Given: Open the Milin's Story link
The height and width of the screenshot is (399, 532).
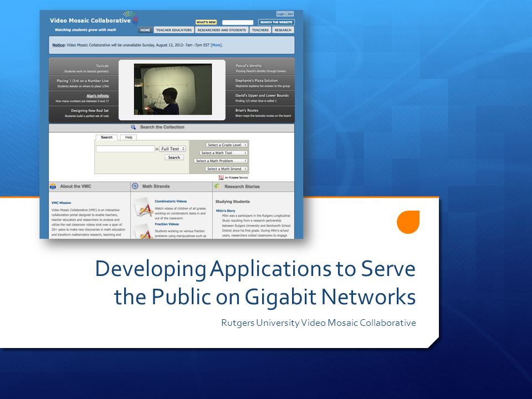Looking at the screenshot, I should tap(226, 211).
